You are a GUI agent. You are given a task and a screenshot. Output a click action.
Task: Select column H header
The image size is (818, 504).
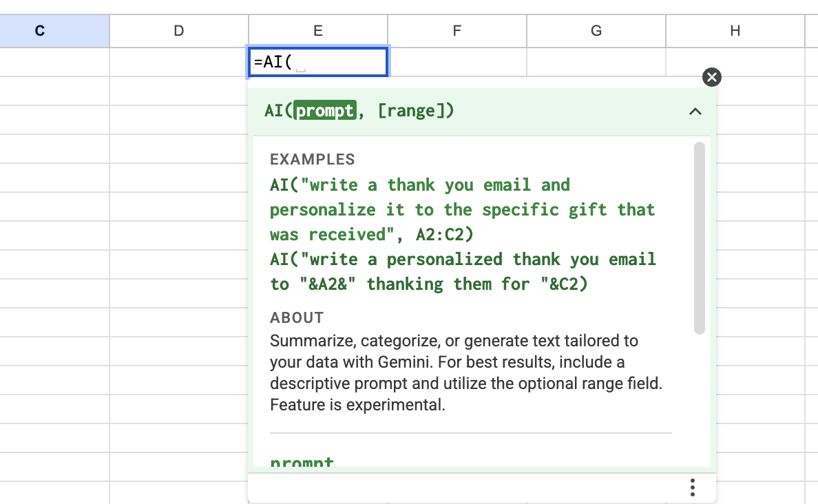[x=735, y=30]
